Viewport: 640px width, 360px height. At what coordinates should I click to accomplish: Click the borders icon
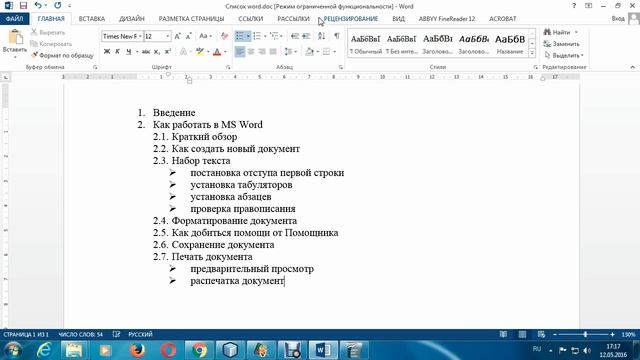(327, 51)
